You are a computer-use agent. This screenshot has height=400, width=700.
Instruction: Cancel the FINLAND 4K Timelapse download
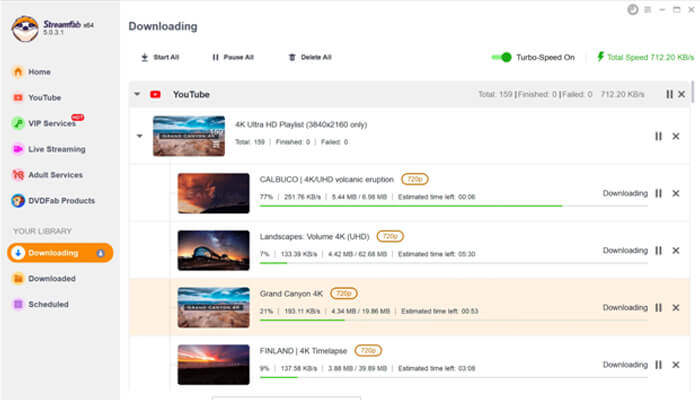click(677, 365)
